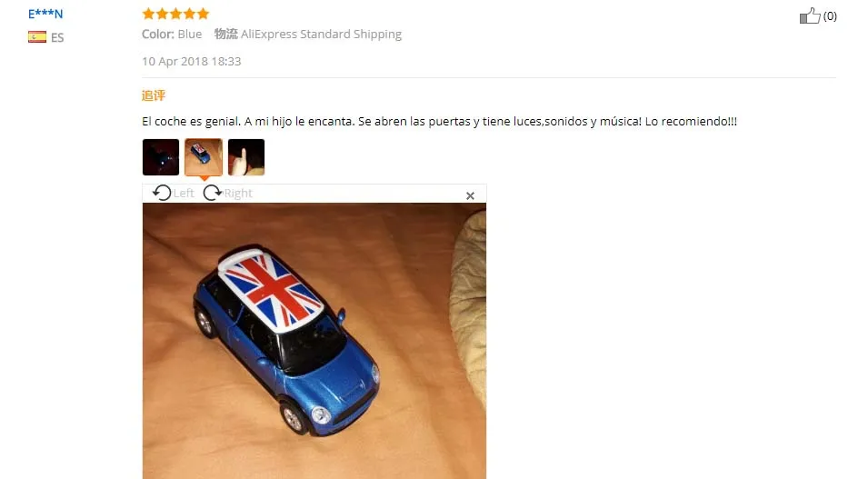This screenshot has height=479, width=868.
Task: Click the helpful vote count (0)
Action: [830, 16]
